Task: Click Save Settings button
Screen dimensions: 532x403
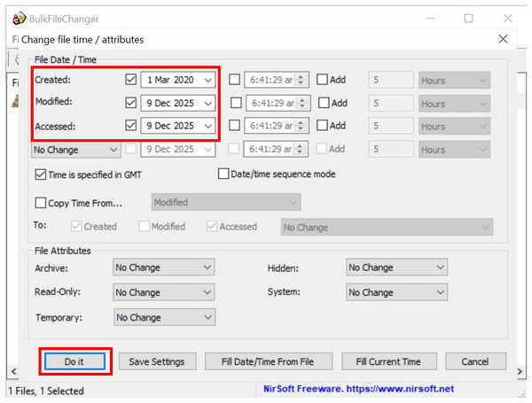Action: (157, 361)
